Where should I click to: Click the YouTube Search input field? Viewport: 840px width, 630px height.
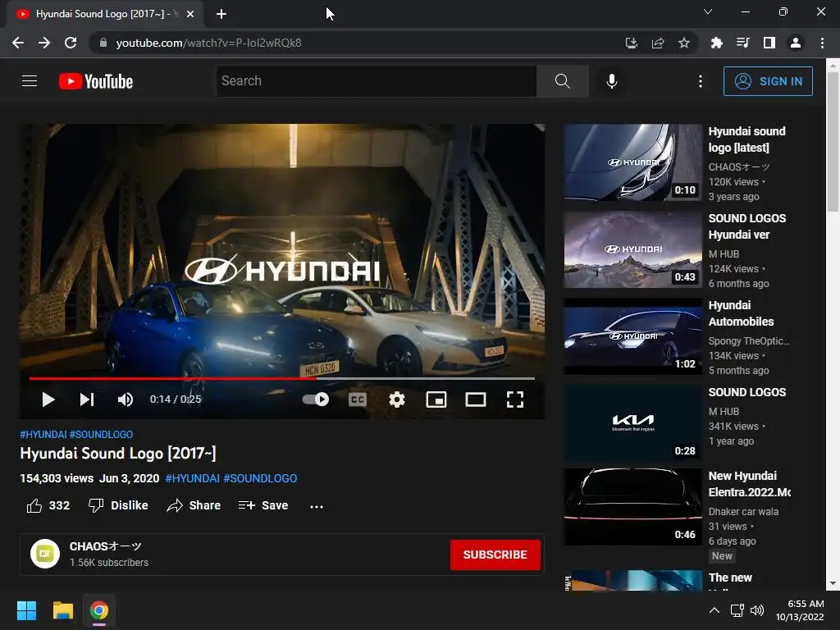[x=376, y=81]
